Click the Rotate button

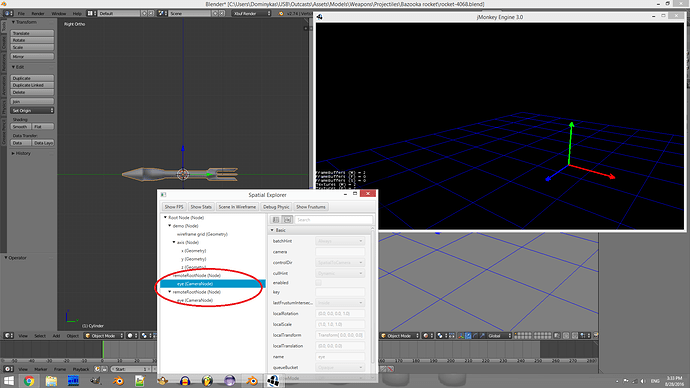pyautogui.click(x=32, y=40)
